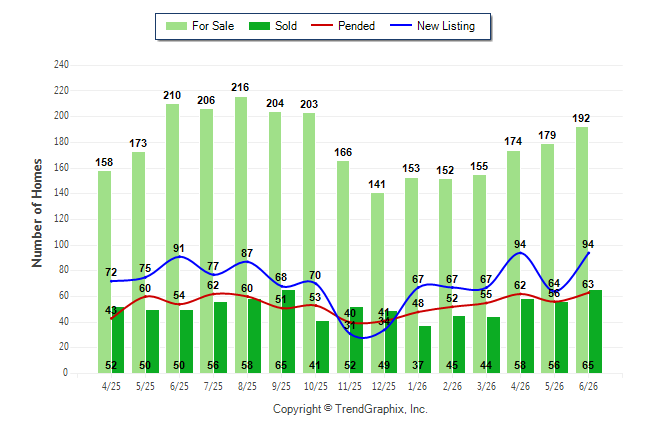Click the For Sale light green legend swatch
Screen dimensions: 646x434
coord(176,26)
